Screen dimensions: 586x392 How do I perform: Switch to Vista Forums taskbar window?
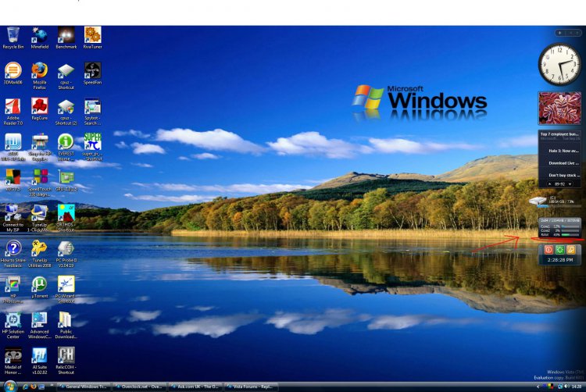pos(251,387)
